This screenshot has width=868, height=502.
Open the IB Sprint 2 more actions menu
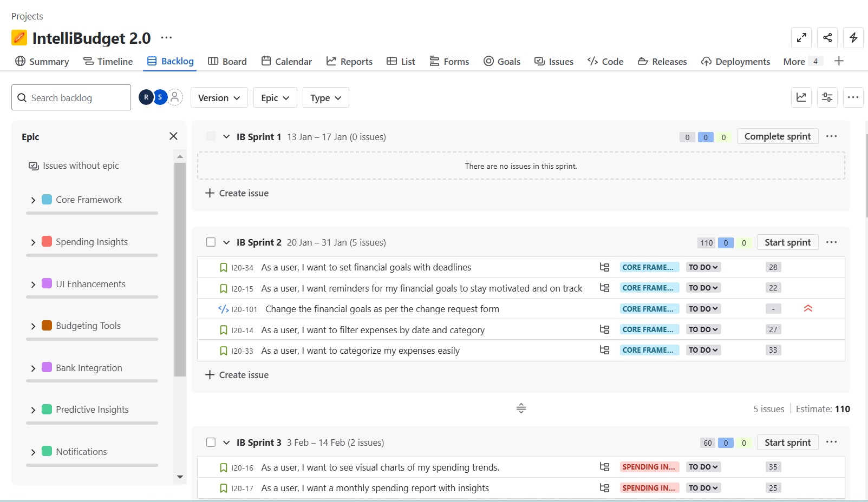pos(832,242)
